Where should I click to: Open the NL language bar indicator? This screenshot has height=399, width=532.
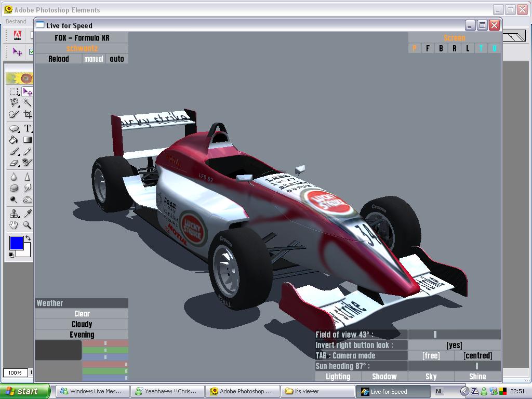pos(439,391)
